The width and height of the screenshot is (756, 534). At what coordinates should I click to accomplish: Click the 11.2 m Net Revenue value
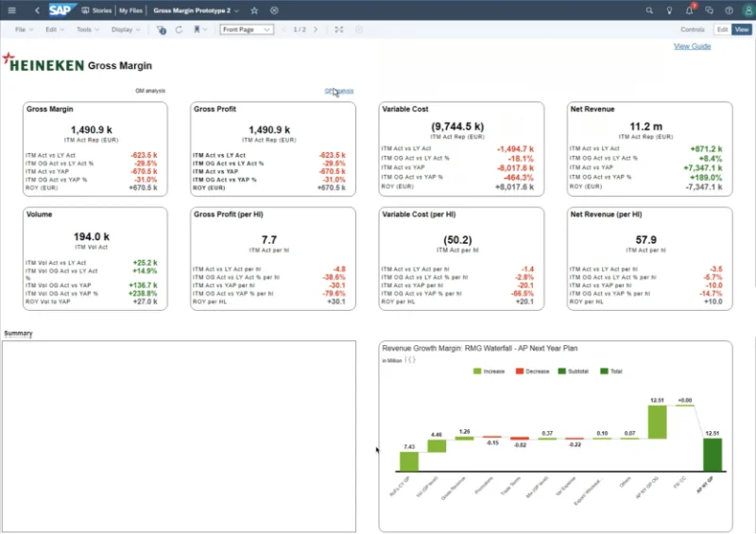[645, 127]
